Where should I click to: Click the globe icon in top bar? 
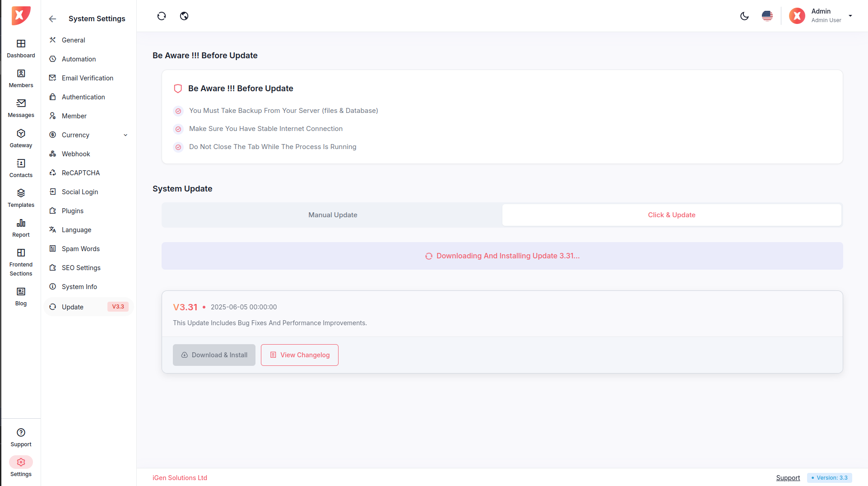click(184, 16)
